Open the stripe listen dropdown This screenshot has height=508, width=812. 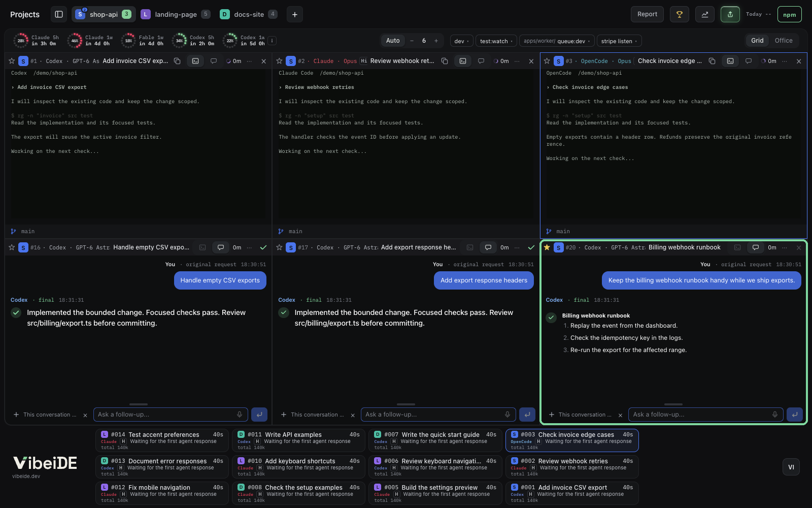[619, 41]
